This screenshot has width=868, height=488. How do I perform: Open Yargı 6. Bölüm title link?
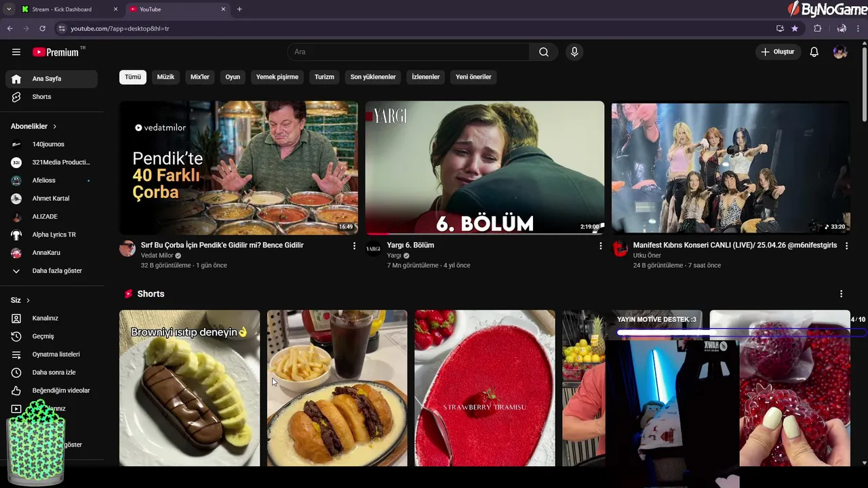410,245
